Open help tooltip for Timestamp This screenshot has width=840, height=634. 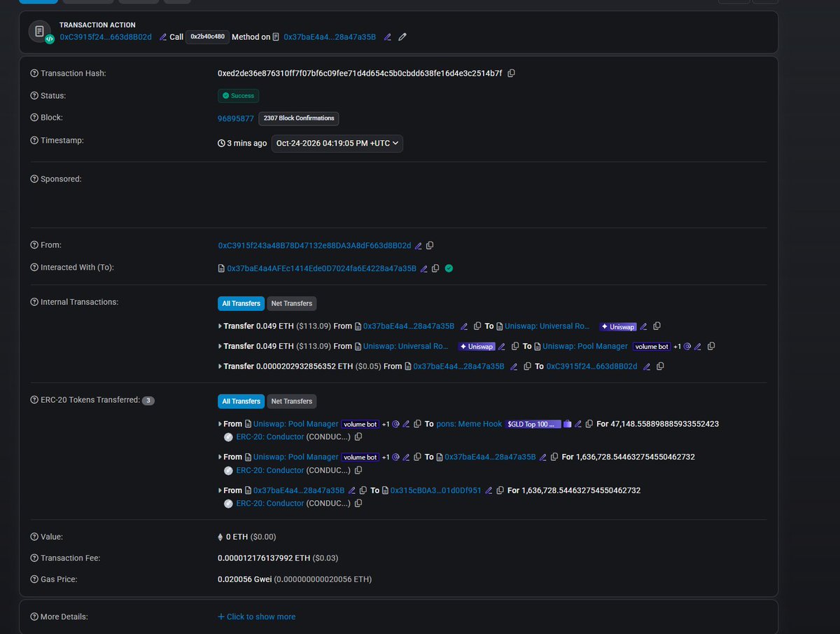34,141
